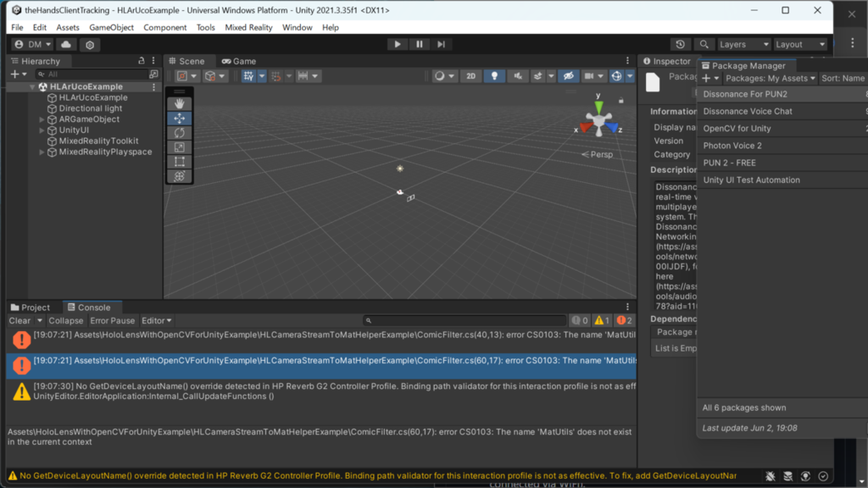Expand the ARGameObject hierarchy item
The width and height of the screenshot is (868, 488).
(42, 119)
